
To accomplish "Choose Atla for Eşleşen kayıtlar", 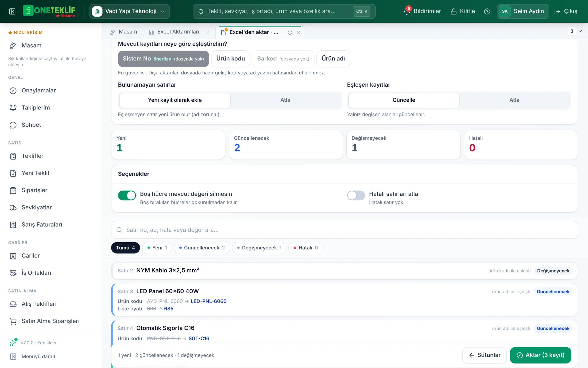I will point(514,100).
